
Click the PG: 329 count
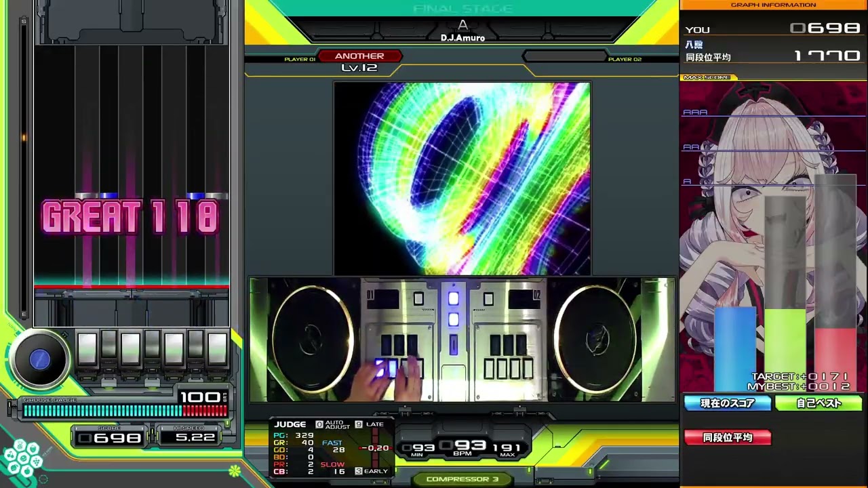294,436
